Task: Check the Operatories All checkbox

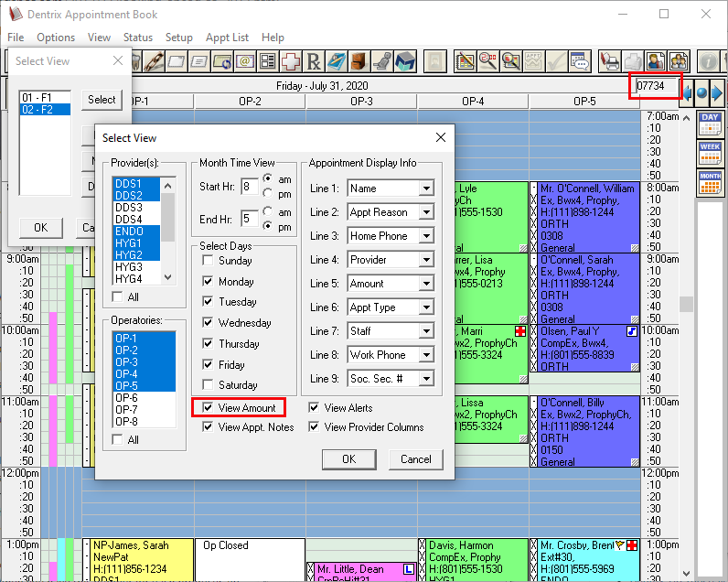Action: (117, 439)
